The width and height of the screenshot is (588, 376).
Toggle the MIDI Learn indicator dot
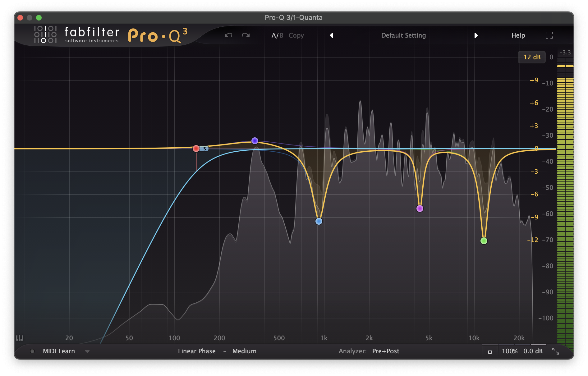(x=32, y=351)
